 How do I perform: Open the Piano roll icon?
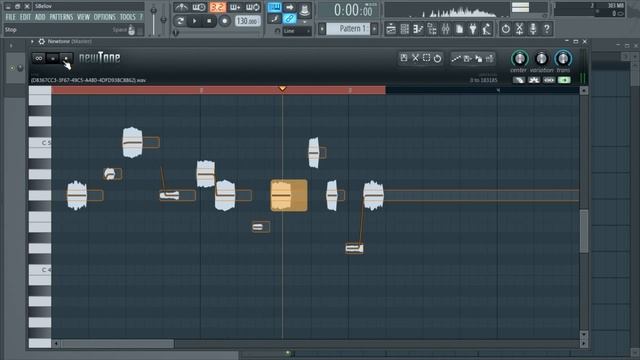418,29
